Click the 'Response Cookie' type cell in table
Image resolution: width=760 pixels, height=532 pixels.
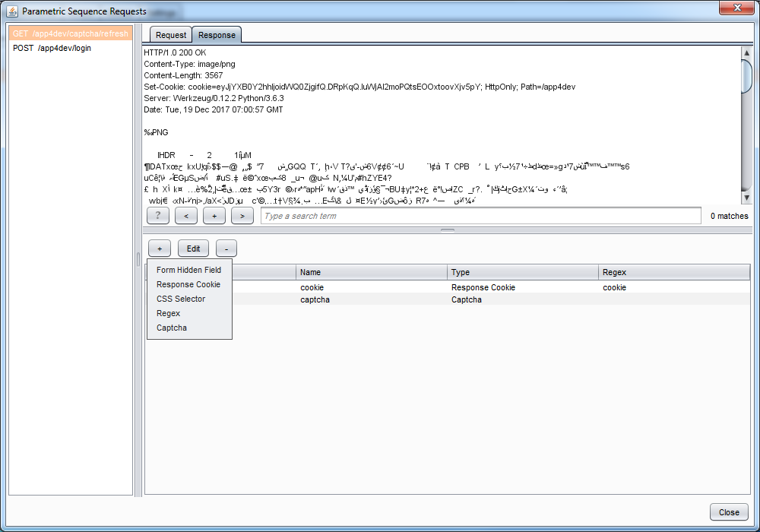(523, 287)
